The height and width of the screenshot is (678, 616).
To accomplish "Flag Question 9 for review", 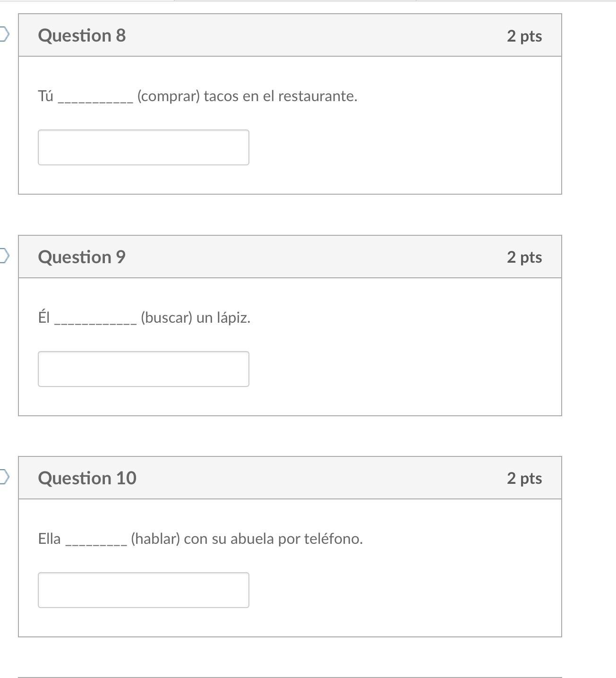I will pyautogui.click(x=4, y=256).
